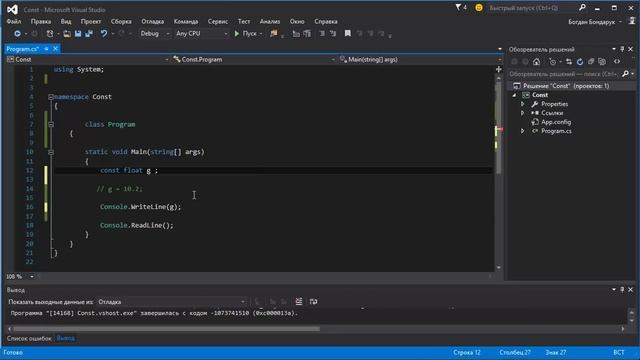Save the current file with the diskette icon
Viewport: 640px width, 360px height.
click(x=78, y=33)
